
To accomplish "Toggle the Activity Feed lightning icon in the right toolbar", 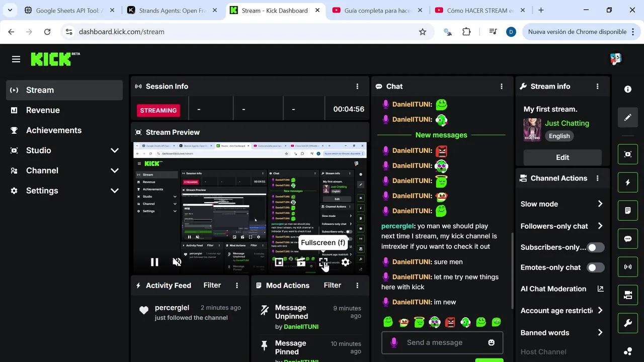I will [x=628, y=183].
